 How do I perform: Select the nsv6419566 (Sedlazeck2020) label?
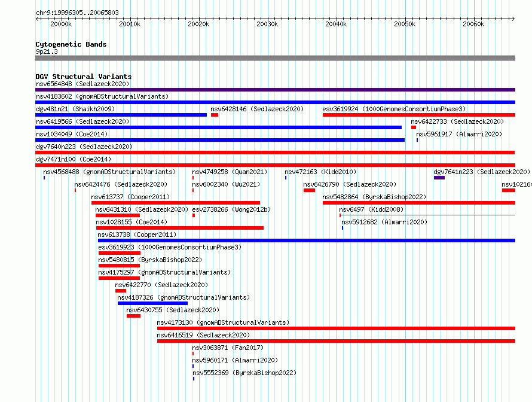82,121
